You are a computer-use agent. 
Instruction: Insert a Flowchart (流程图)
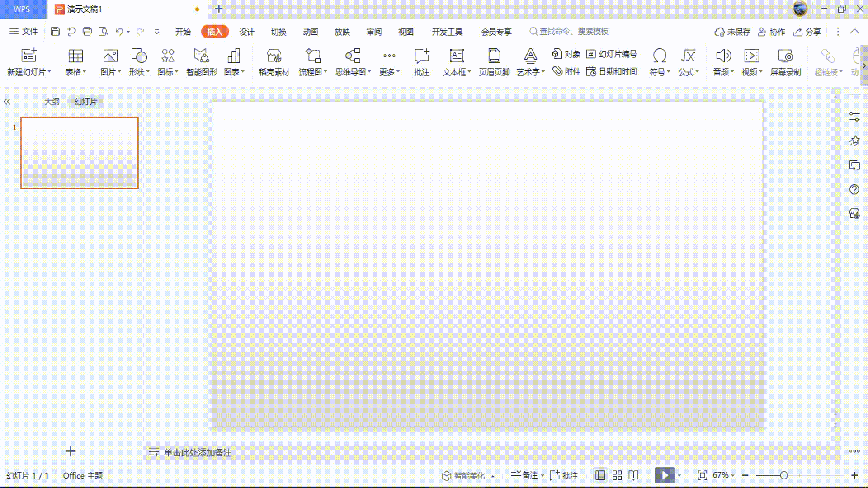tap(313, 62)
